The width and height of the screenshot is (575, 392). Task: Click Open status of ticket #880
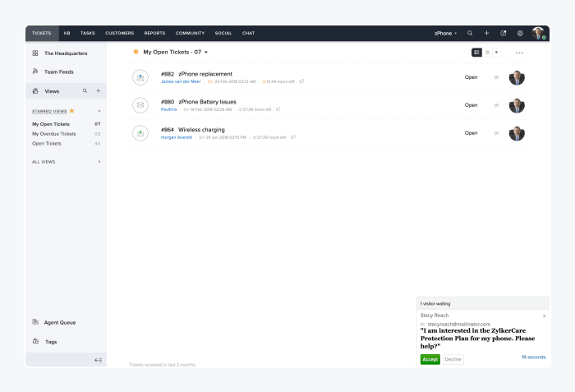click(x=471, y=105)
